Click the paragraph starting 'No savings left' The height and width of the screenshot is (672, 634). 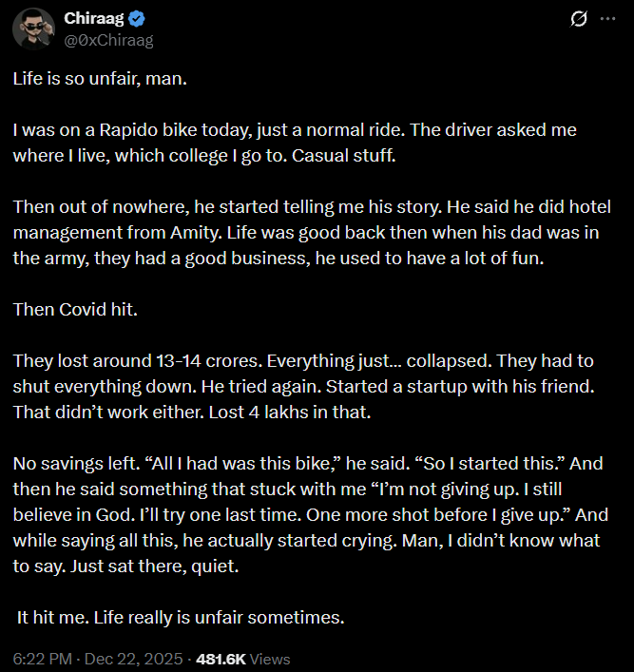304,515
